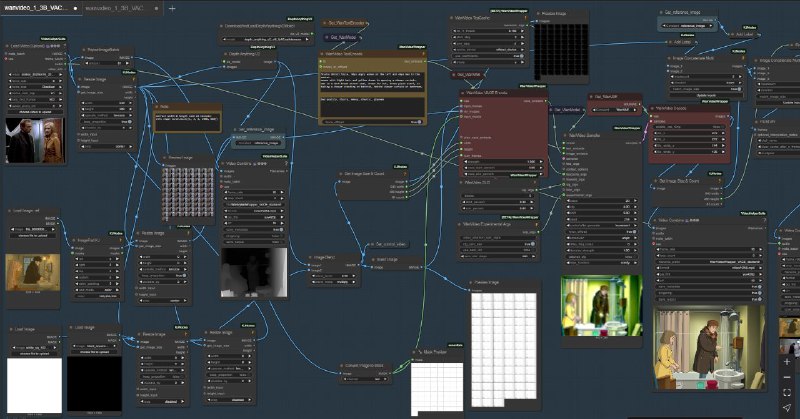800x419 pixels.
Task: Click the negative prompt box in WanVideo TextEncode
Action: pos(373,107)
